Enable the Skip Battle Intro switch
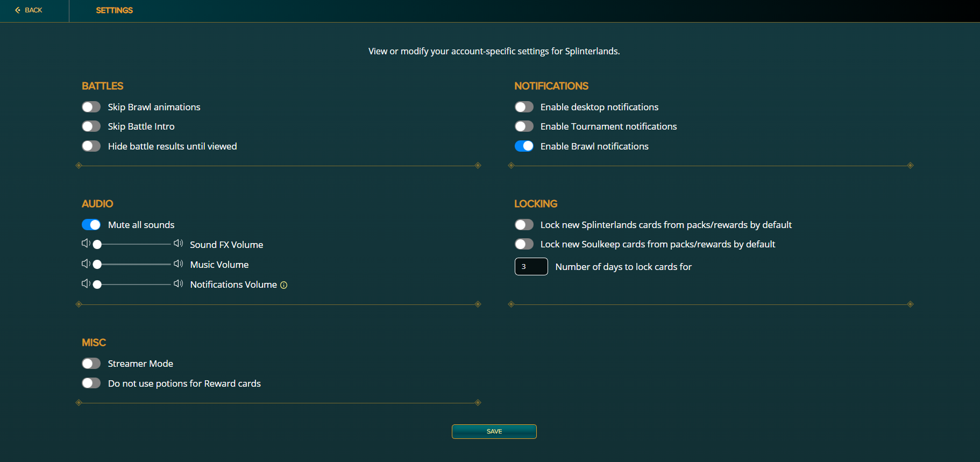This screenshot has height=462, width=980. pos(91,126)
